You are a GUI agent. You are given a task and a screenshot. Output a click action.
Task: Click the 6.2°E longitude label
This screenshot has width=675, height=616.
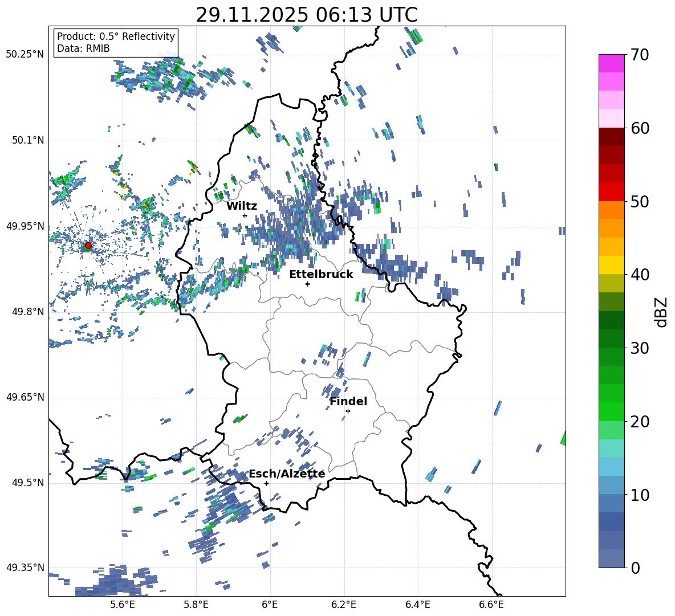pyautogui.click(x=344, y=605)
